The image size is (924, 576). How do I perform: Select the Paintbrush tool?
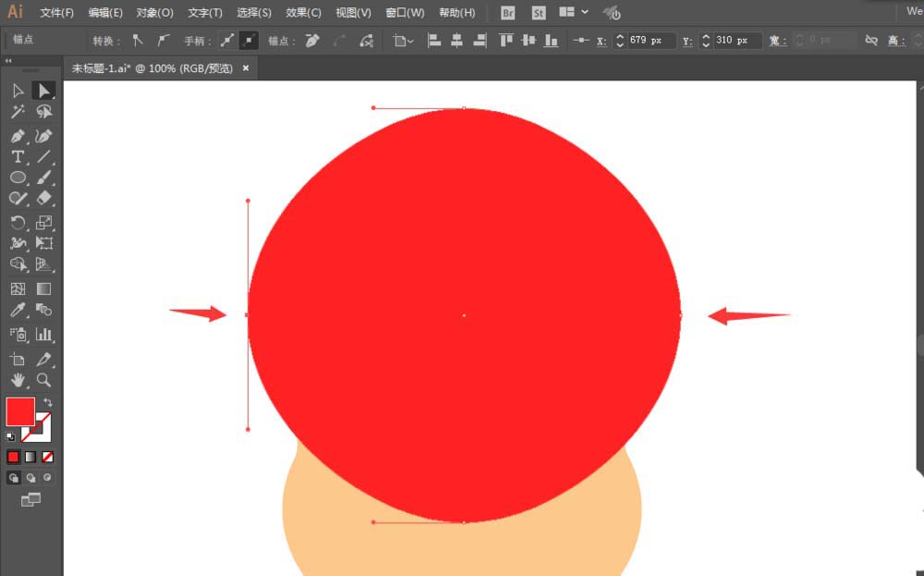[43, 177]
